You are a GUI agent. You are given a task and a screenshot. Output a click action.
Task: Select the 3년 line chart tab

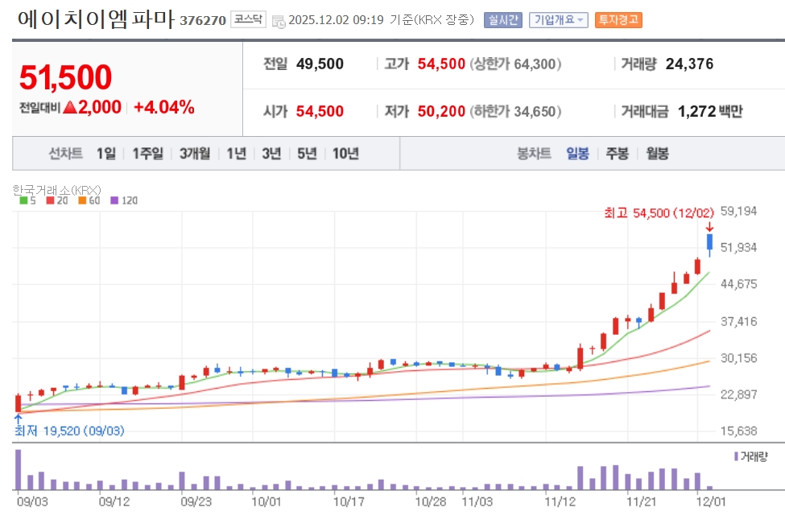[271, 154]
